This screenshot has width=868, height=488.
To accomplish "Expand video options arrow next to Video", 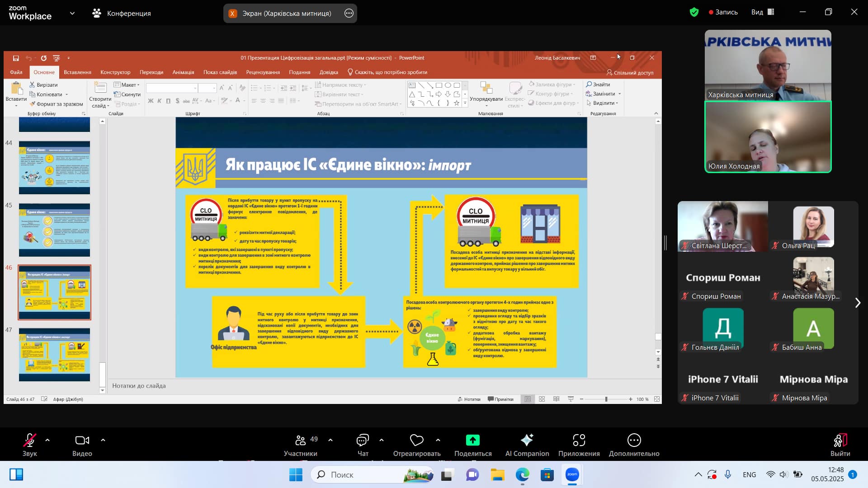I will (103, 440).
